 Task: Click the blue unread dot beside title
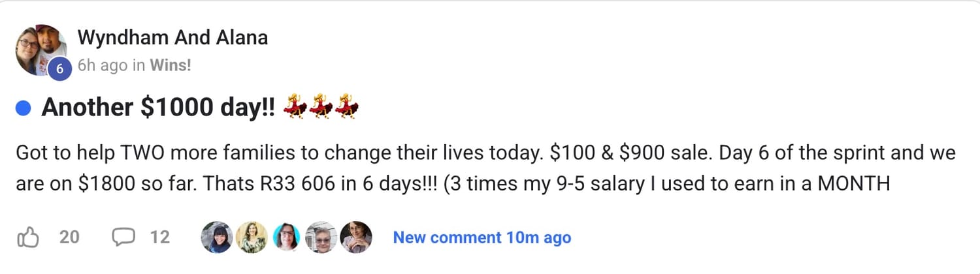coord(24,109)
